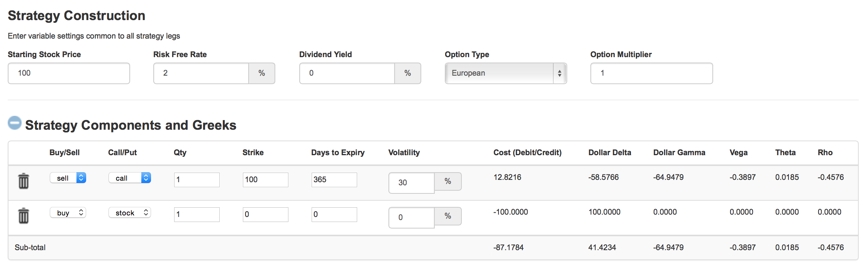Image resolution: width=868 pixels, height=271 pixels.
Task: Click the stock row Days to Expiry field
Action: pos(334,215)
